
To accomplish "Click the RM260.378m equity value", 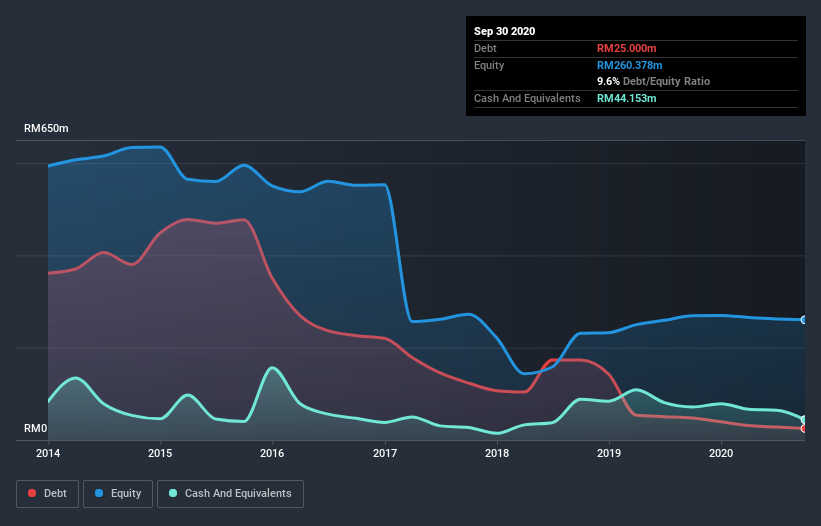I will (x=630, y=65).
